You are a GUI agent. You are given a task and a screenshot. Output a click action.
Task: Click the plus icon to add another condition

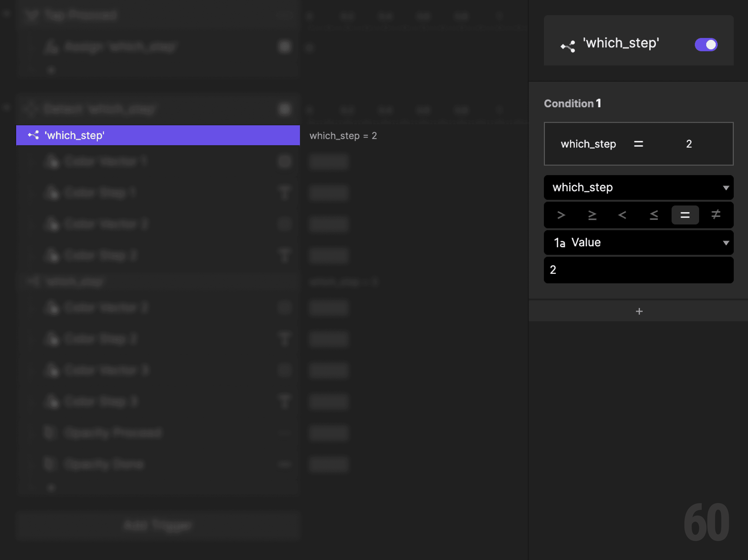(x=639, y=311)
